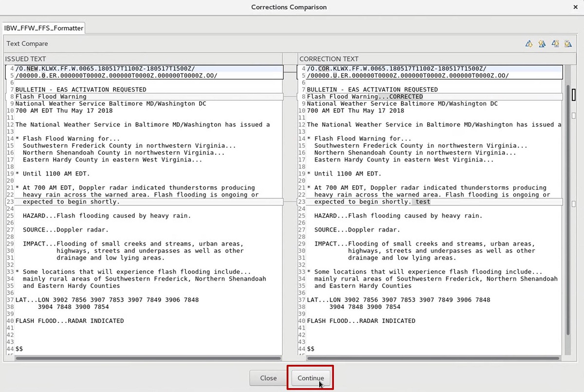
Task: Click 'Eastern Hardy County' line in Correction Text
Action: coord(404,160)
